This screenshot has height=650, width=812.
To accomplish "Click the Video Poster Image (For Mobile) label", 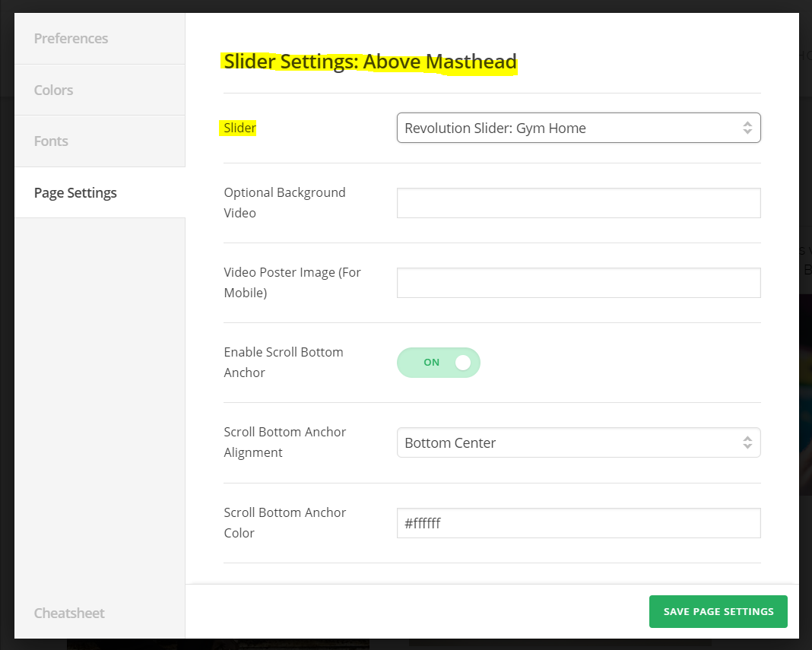I will tap(292, 283).
